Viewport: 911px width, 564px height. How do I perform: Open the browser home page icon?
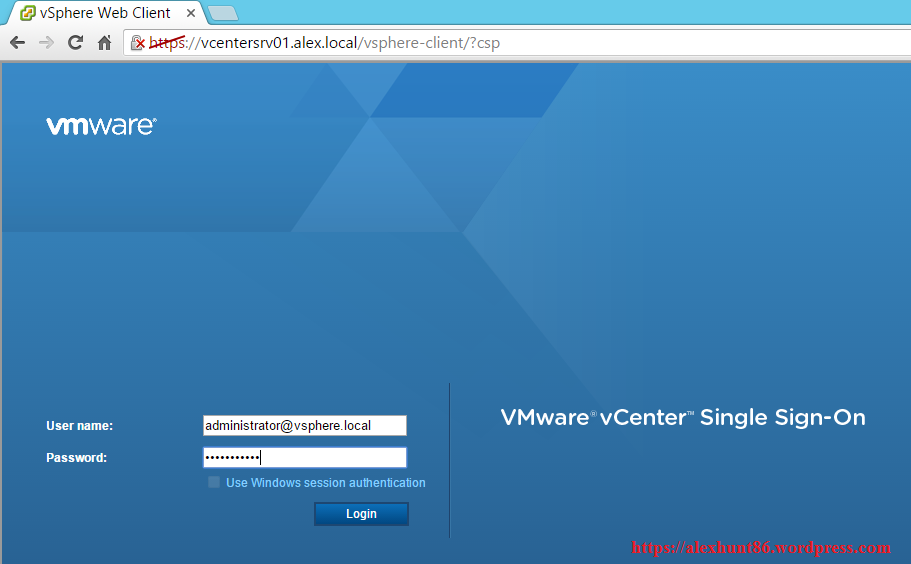tap(105, 42)
